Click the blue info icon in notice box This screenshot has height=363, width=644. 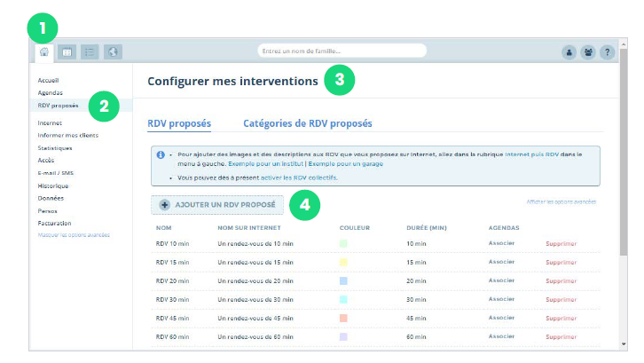click(x=161, y=154)
